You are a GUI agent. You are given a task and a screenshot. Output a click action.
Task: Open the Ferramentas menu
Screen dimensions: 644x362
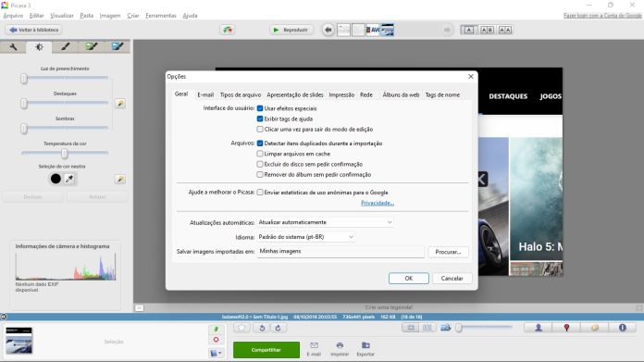point(161,16)
